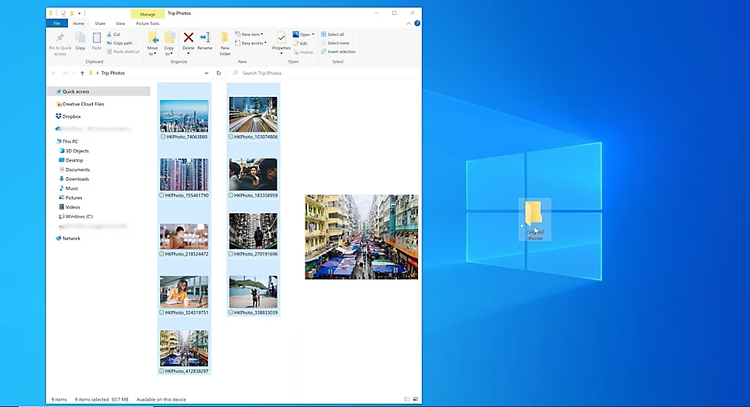Refresh the Trip Photos folder view
Image resolution: width=750 pixels, height=407 pixels.
pos(219,73)
